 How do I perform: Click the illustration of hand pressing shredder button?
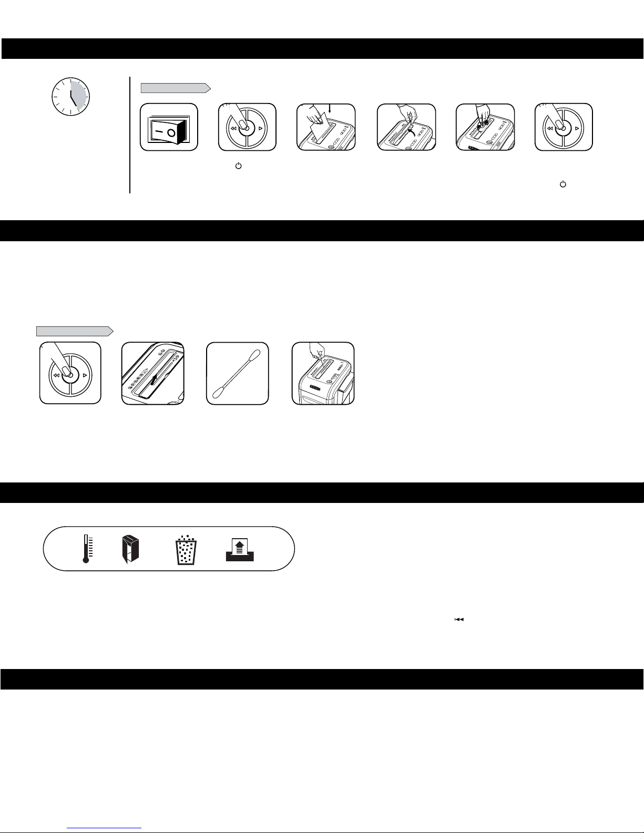(x=485, y=127)
